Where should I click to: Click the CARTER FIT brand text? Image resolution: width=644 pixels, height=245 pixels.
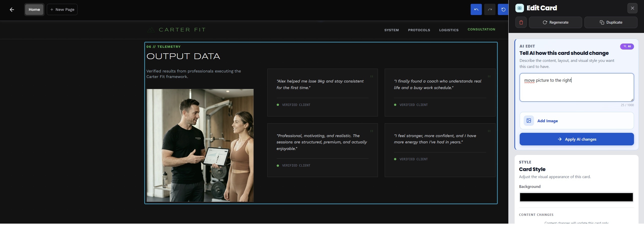click(182, 30)
